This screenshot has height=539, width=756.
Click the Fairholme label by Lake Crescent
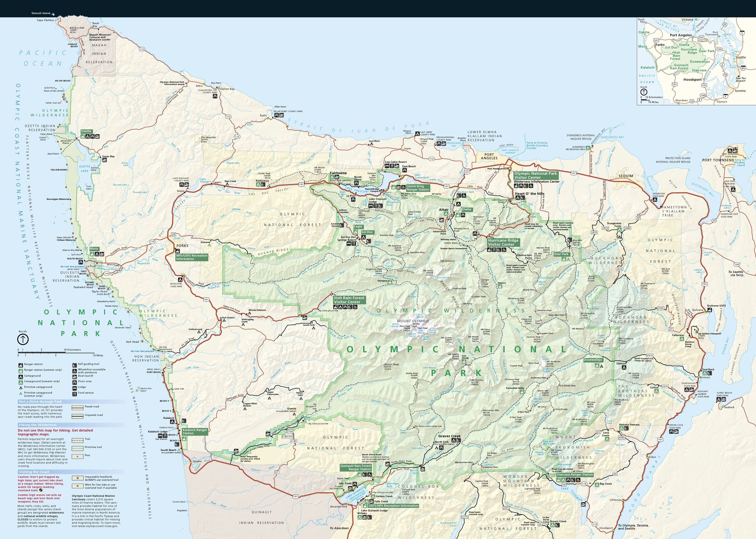coord(338,173)
